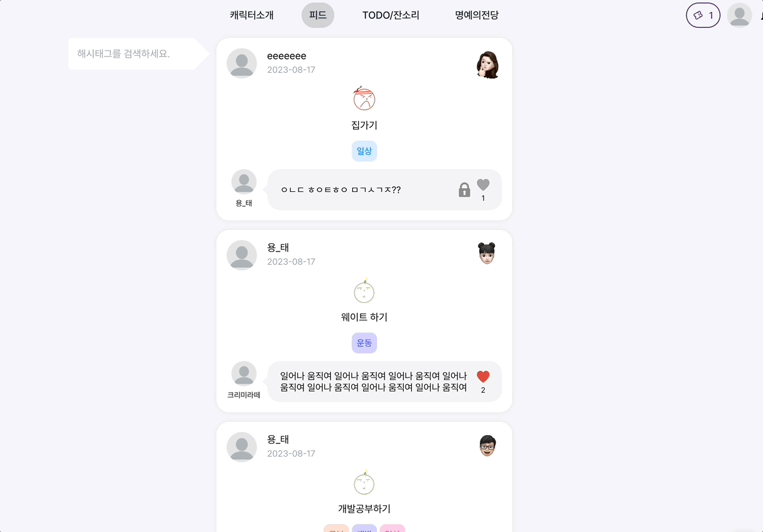
Task: Click the long-haired woman character avatar
Action: click(x=487, y=65)
